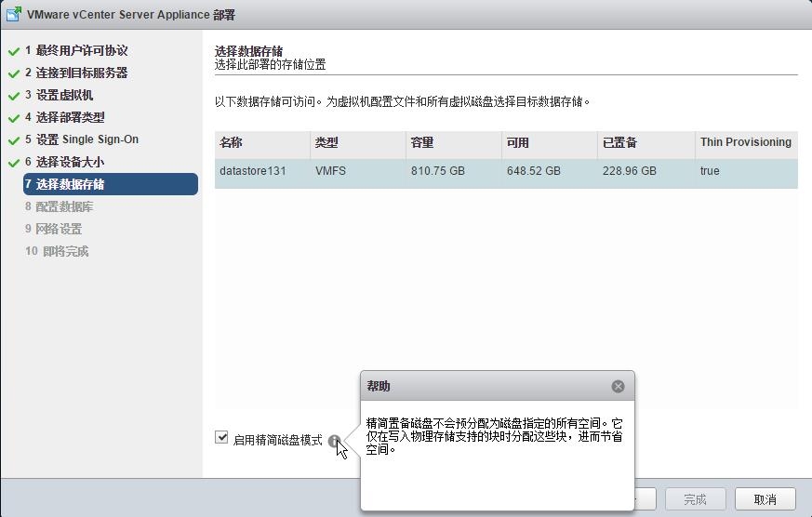Screen dimensions: 812x517
Task: Sort by the Thin Provisioning column header
Action: click(x=746, y=143)
